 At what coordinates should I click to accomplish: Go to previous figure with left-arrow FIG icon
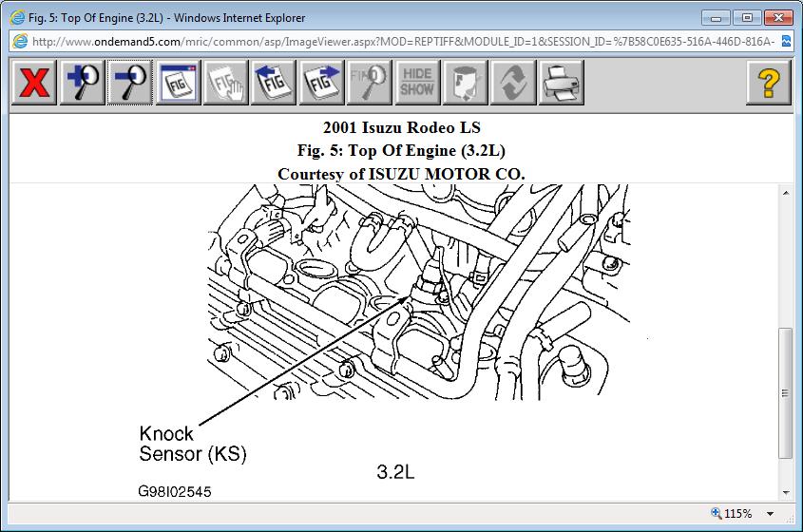[x=274, y=83]
